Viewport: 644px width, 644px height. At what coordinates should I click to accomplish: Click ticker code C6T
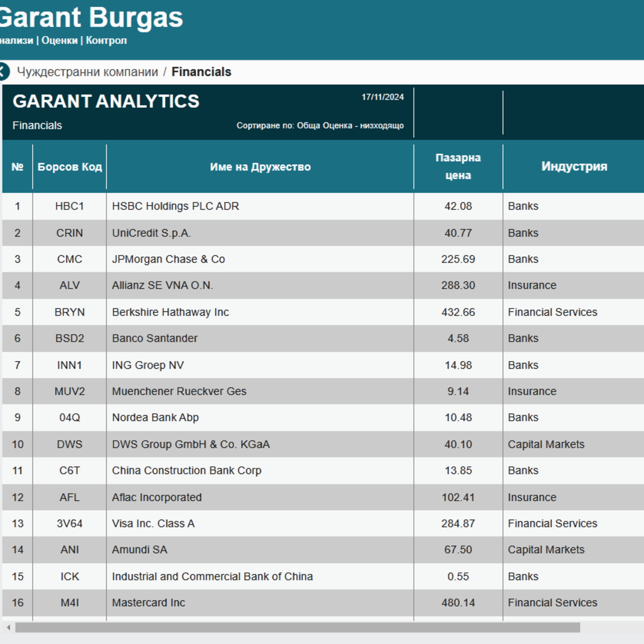pyautogui.click(x=69, y=471)
